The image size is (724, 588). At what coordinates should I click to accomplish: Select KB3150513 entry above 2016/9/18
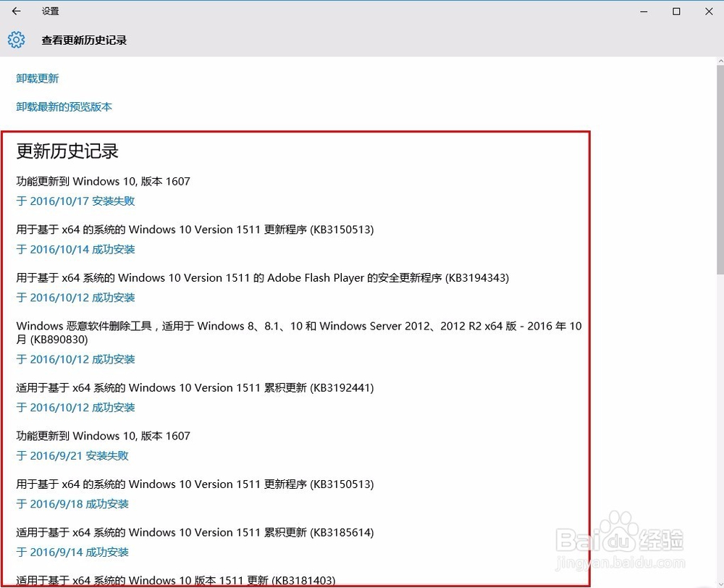point(195,484)
